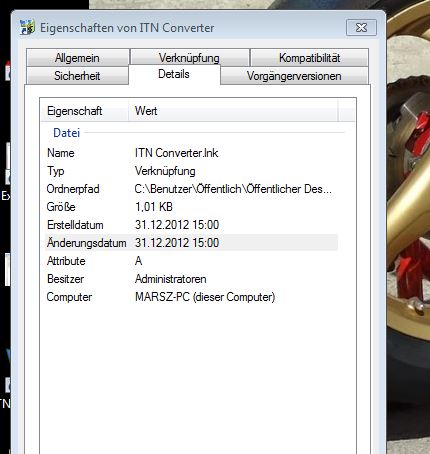Select the Änderungsdatum property label
This screenshot has width=430, height=454.
coord(87,243)
